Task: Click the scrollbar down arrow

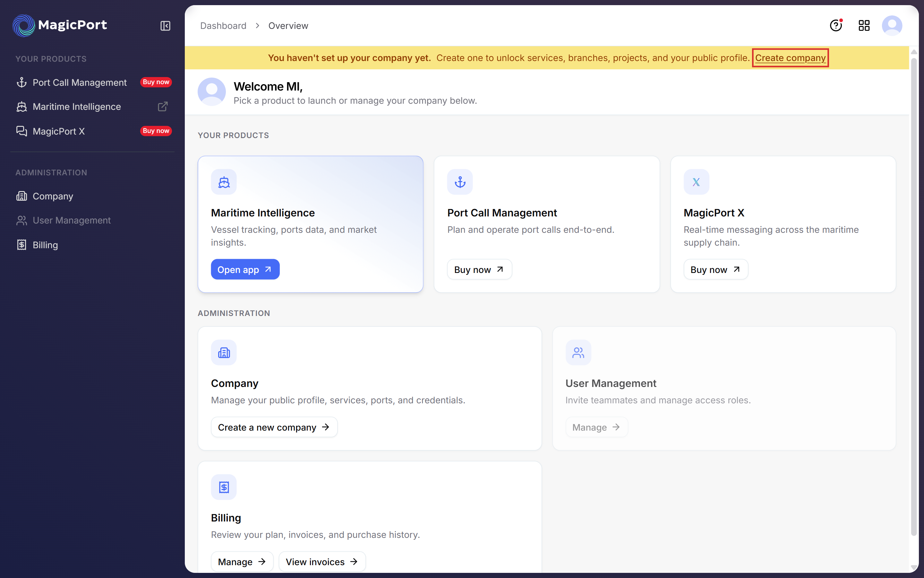Action: [x=914, y=567]
